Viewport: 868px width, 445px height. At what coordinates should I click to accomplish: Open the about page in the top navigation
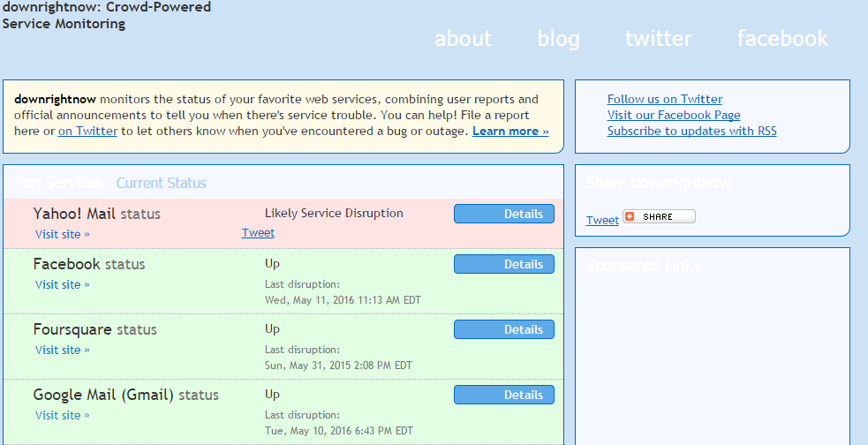tap(463, 39)
